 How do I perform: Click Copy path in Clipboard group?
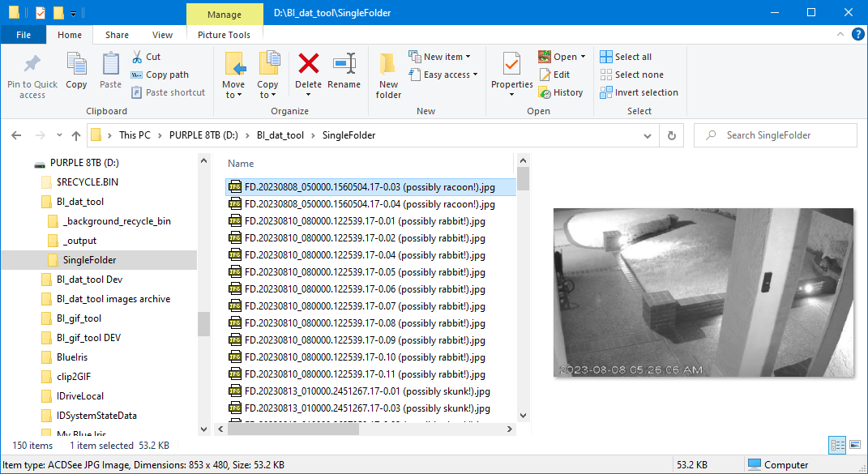160,75
